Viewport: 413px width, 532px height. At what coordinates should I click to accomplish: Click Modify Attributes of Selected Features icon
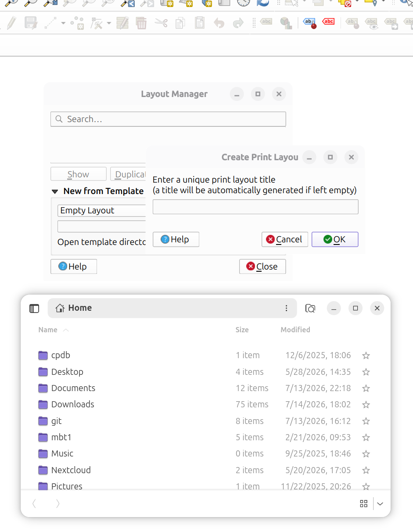click(122, 22)
